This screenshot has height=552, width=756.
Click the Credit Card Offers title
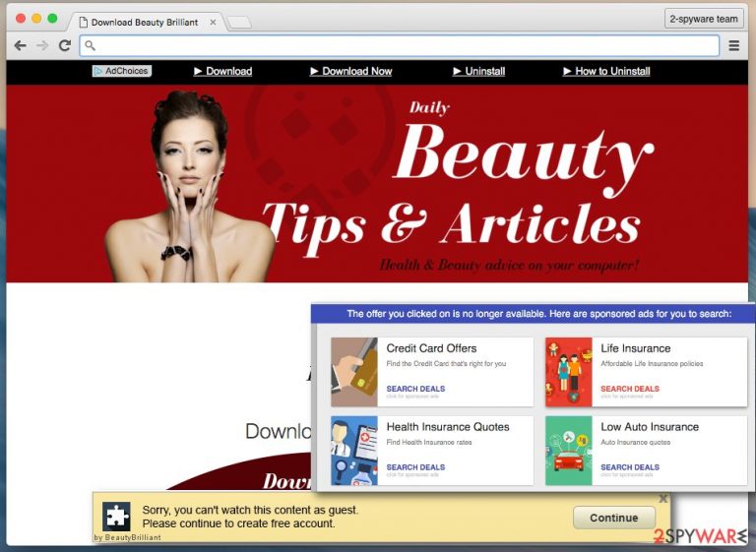click(431, 348)
